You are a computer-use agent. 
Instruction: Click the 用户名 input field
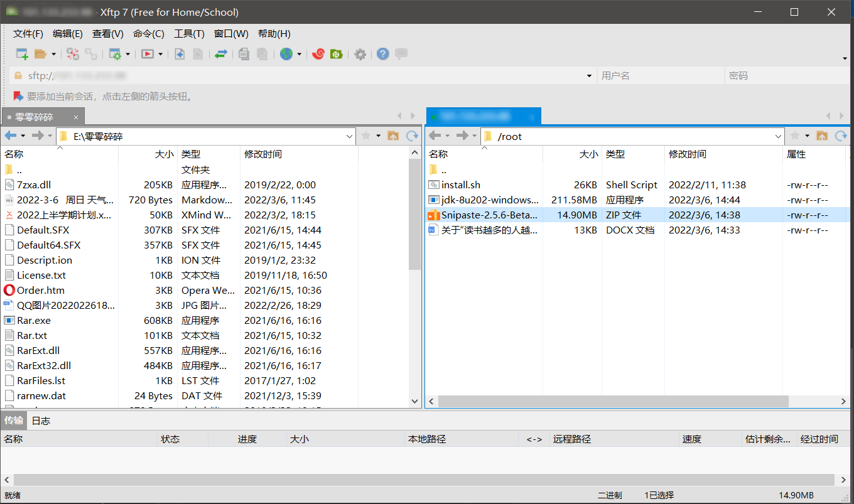coord(660,75)
